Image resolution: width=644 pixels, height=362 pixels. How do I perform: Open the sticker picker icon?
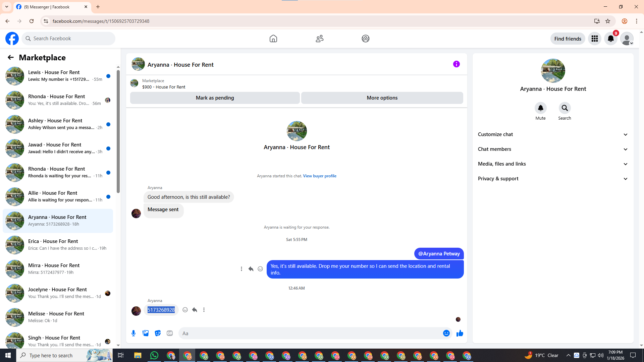tap(158, 333)
